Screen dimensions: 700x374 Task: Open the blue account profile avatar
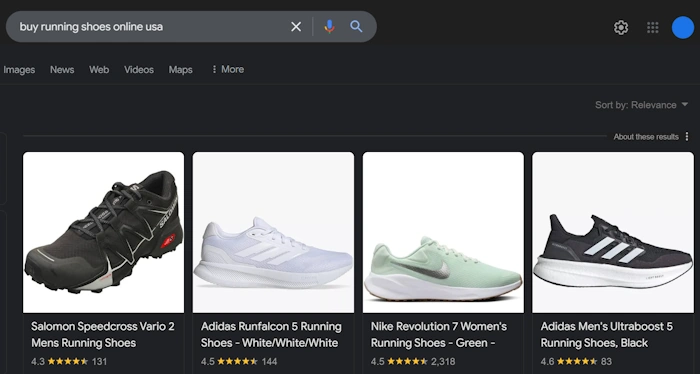pos(683,28)
